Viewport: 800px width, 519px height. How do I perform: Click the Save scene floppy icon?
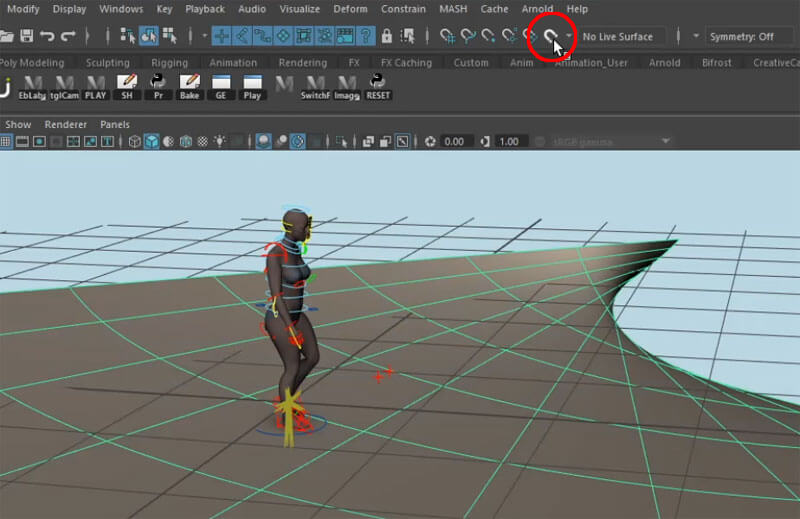point(27,36)
